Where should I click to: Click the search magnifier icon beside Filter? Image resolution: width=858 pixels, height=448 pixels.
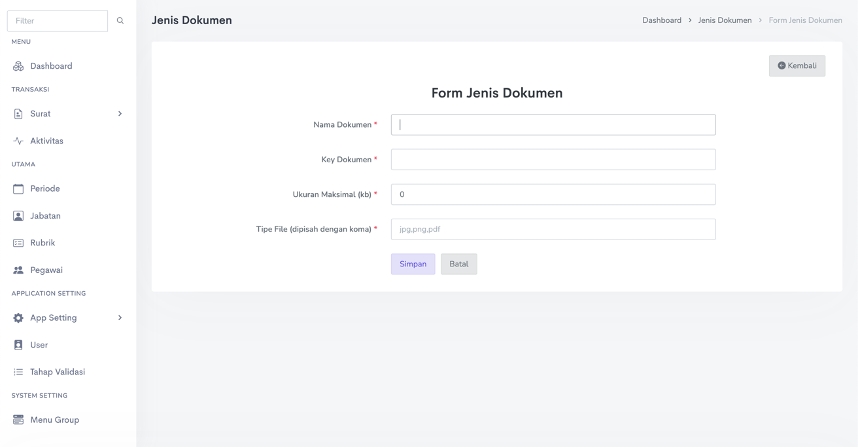click(121, 21)
